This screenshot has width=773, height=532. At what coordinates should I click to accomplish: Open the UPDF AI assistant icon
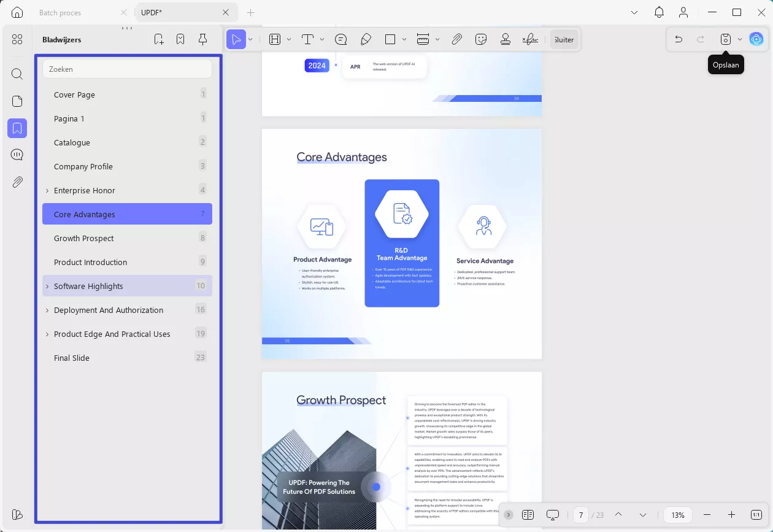[756, 39]
